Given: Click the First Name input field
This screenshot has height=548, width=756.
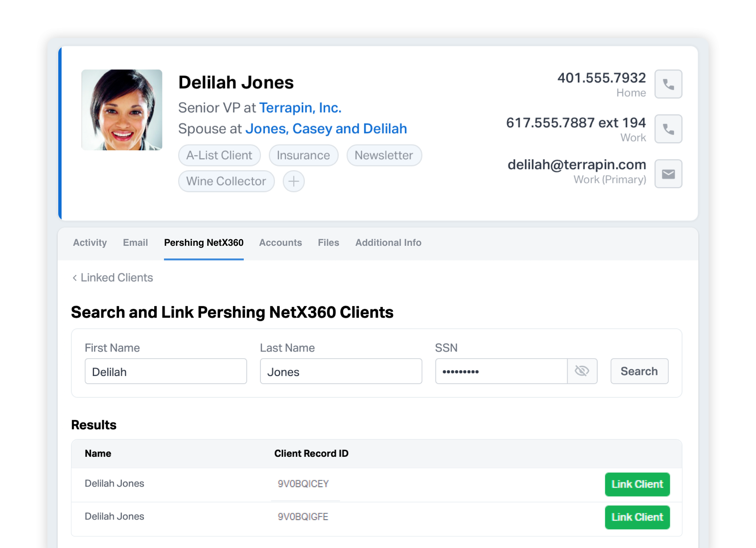Looking at the screenshot, I should point(166,371).
